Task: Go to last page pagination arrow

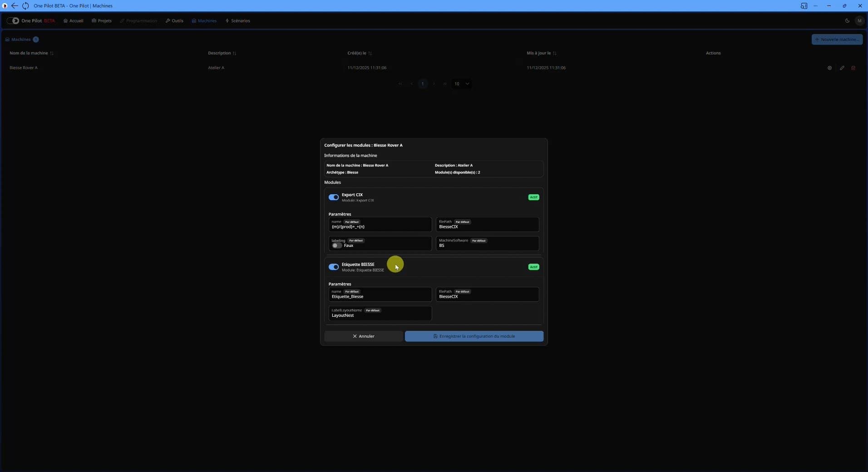Action: point(444,84)
